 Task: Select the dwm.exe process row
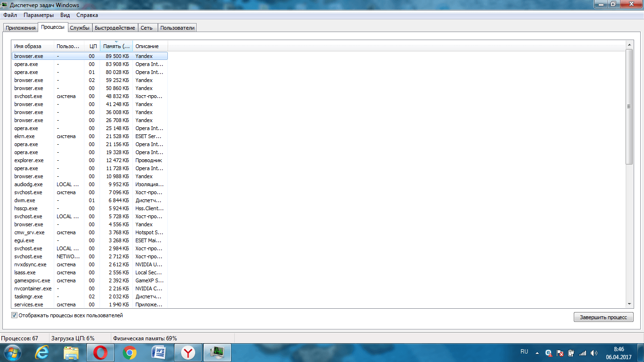(x=90, y=200)
